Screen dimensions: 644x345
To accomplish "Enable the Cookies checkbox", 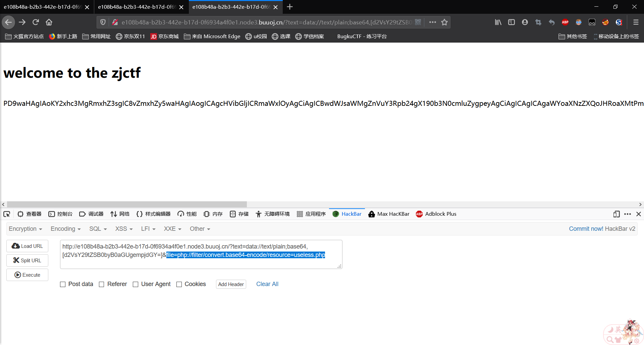I will pyautogui.click(x=179, y=284).
